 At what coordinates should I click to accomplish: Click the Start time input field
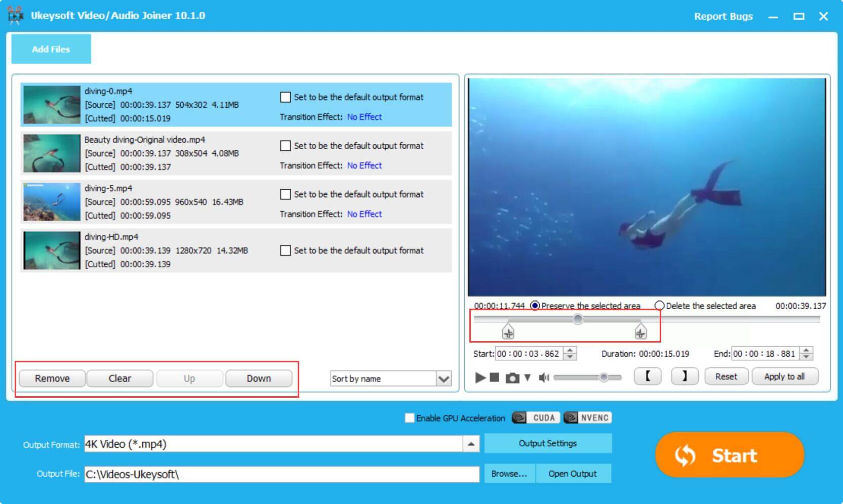529,354
